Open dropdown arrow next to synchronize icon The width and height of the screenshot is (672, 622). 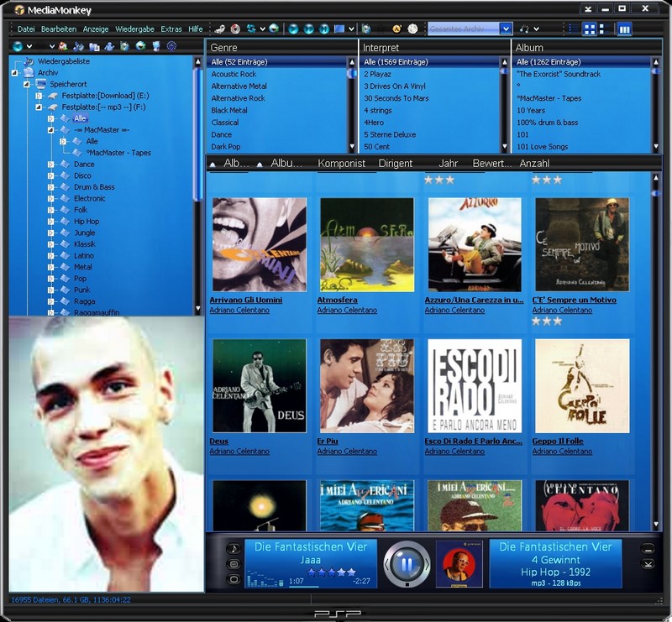(x=263, y=29)
